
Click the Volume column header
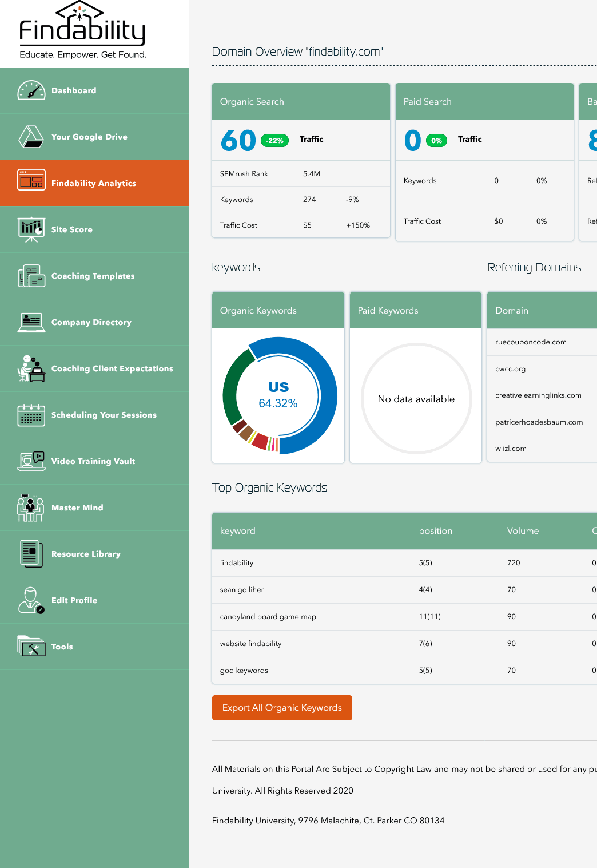pyautogui.click(x=523, y=531)
